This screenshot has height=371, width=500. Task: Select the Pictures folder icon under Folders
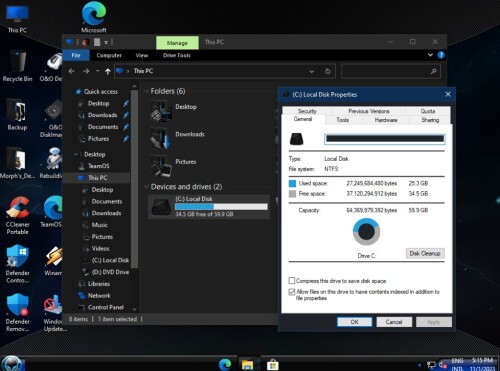click(161, 166)
